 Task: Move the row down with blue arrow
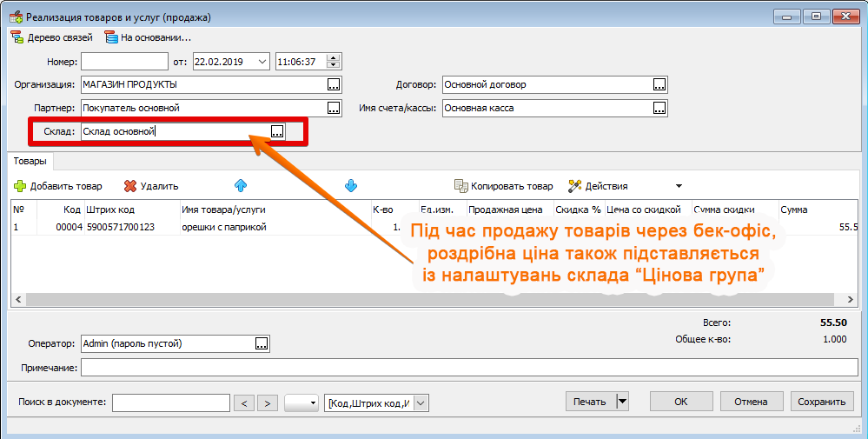click(351, 186)
